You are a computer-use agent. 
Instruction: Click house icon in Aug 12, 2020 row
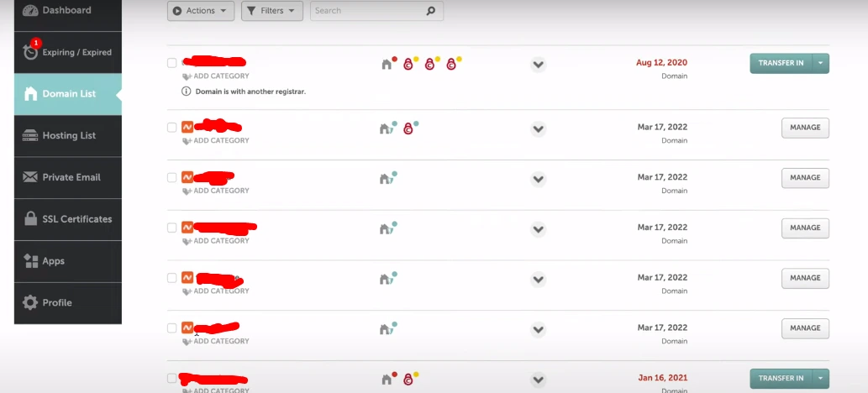pos(387,64)
